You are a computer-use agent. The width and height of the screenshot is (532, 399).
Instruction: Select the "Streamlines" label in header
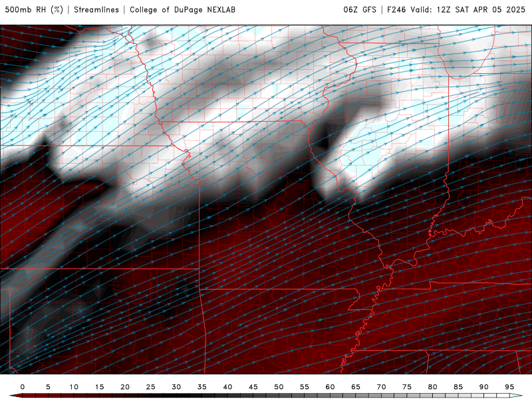(96, 9)
